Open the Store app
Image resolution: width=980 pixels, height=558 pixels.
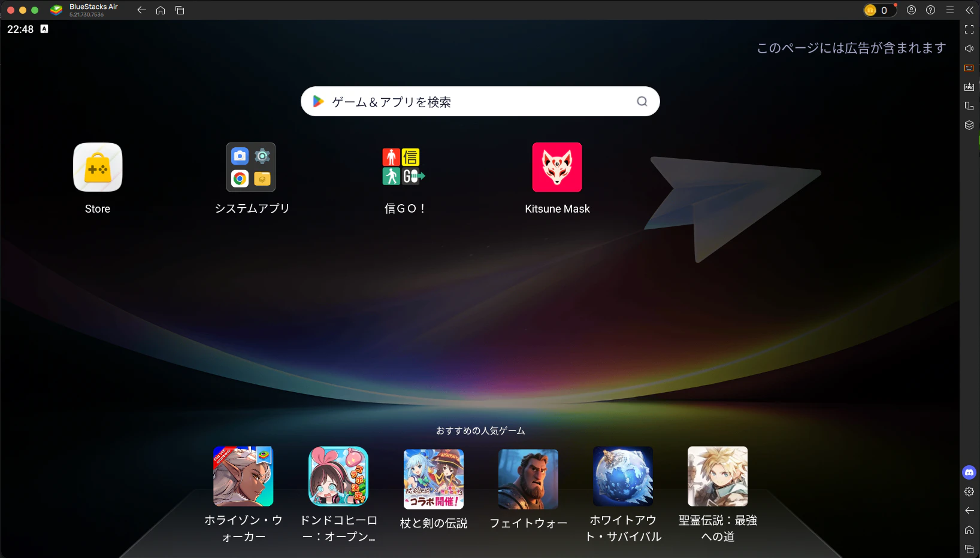(x=98, y=168)
